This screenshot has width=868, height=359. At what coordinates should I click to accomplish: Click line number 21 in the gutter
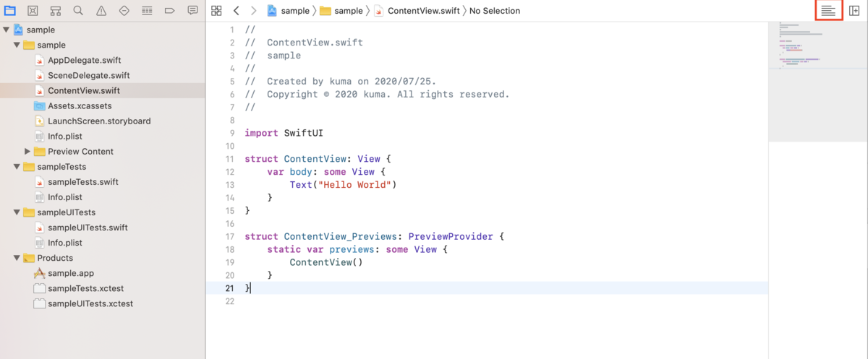(x=230, y=288)
